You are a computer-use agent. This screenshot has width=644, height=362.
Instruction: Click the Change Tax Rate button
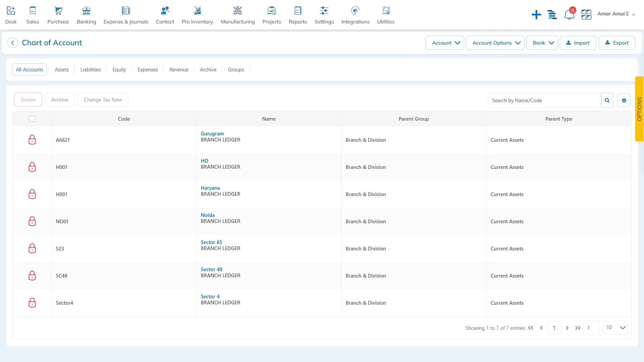[x=103, y=100]
